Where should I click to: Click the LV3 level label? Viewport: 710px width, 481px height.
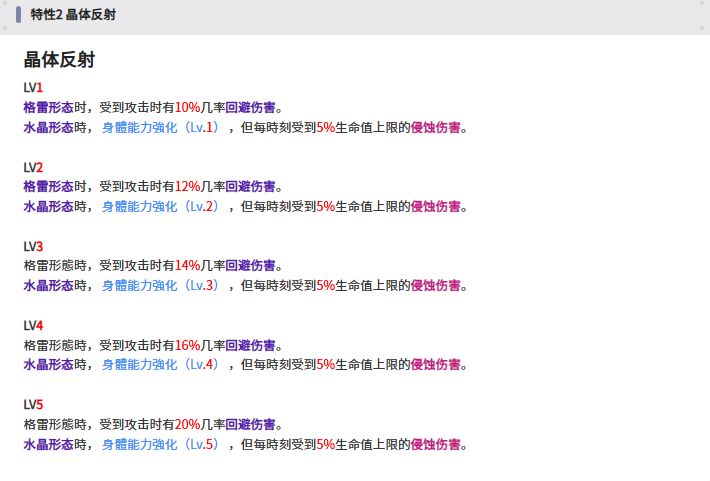click(33, 246)
